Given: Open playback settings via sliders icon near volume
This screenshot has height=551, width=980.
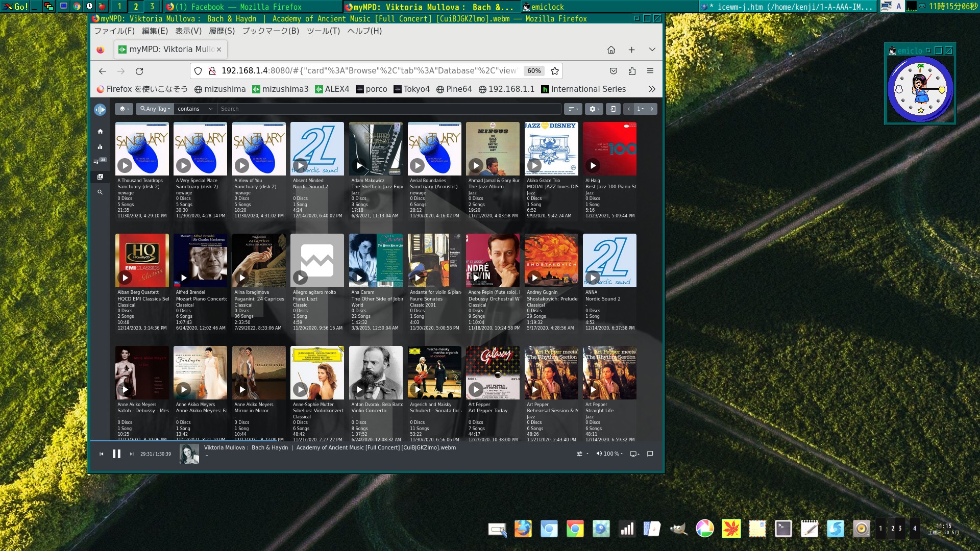Looking at the screenshot, I should click(x=579, y=454).
